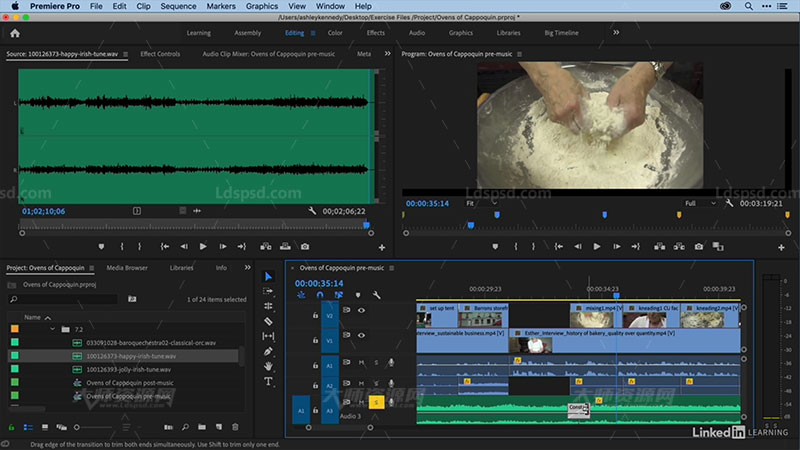Switch Project panel to Icon View
The height and width of the screenshot is (450, 800).
tap(45, 427)
